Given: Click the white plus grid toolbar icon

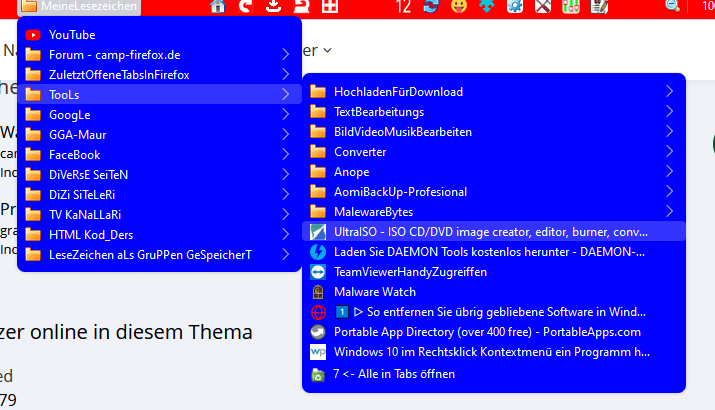Looking at the screenshot, I should pos(330,6).
